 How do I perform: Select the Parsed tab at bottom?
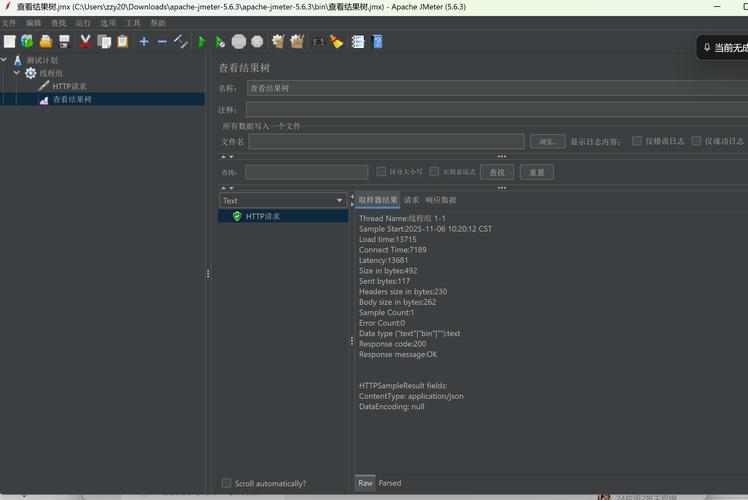390,483
